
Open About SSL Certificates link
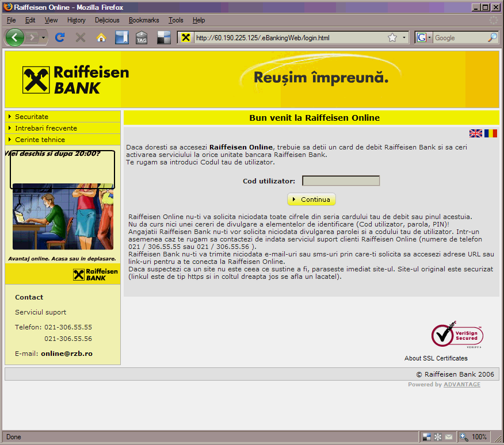click(x=436, y=358)
